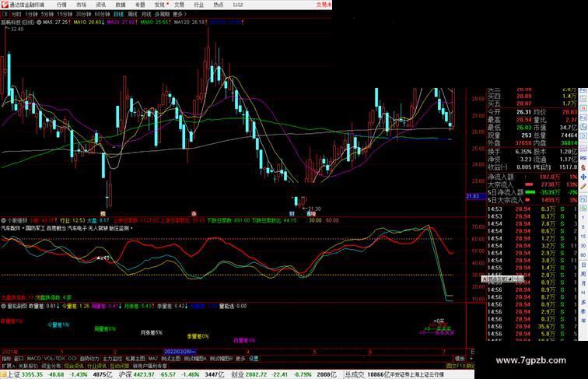Select the MA2 indicator tab
This screenshot has width=588, height=379.
[x=152, y=359]
